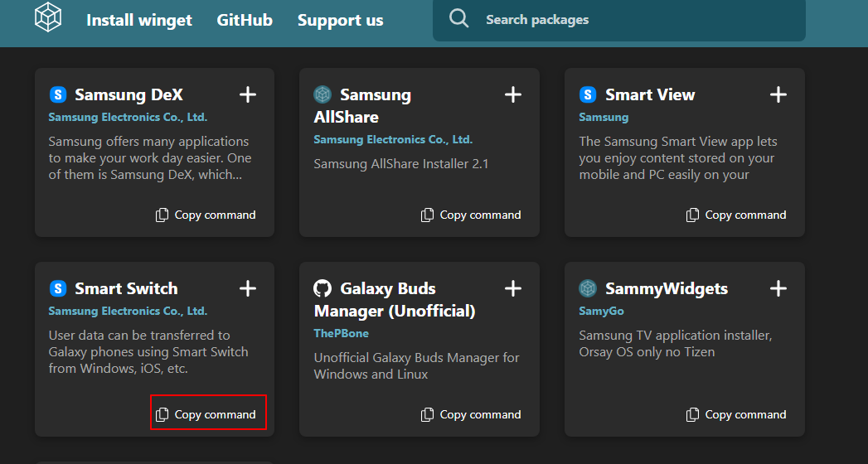Focus the Search packages field
Viewport: 868px width, 464px height.
coord(619,20)
